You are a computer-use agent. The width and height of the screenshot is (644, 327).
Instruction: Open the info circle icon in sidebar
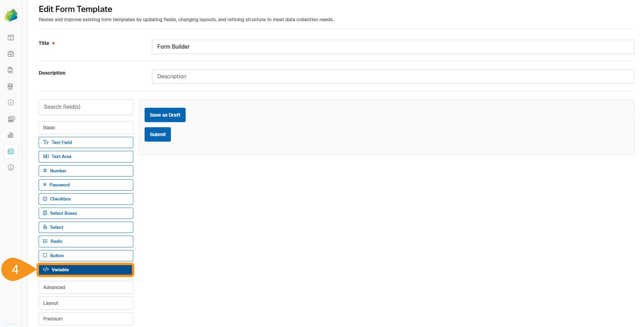[11, 168]
